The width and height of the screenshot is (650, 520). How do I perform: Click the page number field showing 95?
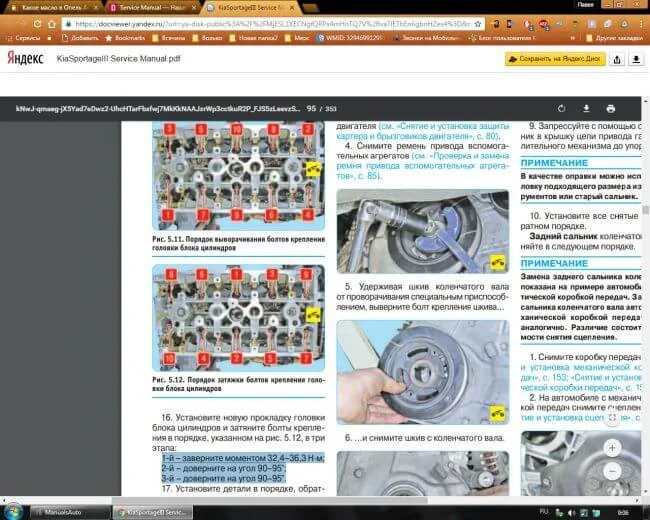pos(311,108)
